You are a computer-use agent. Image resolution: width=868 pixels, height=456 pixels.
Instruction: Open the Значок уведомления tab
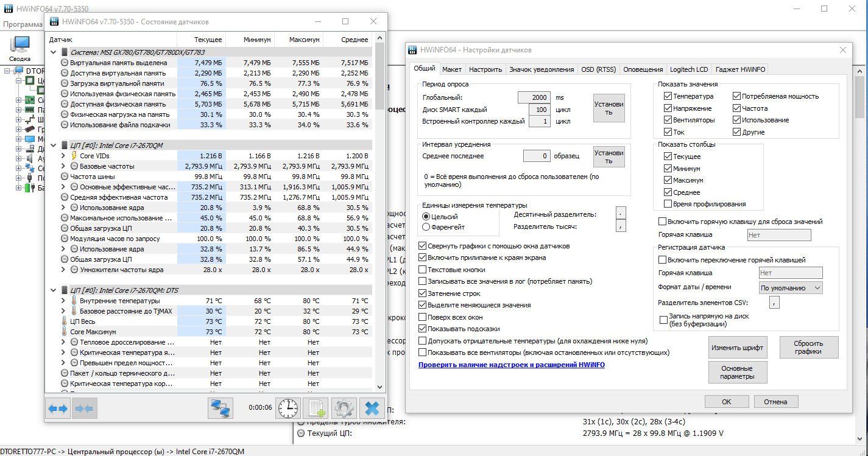542,69
